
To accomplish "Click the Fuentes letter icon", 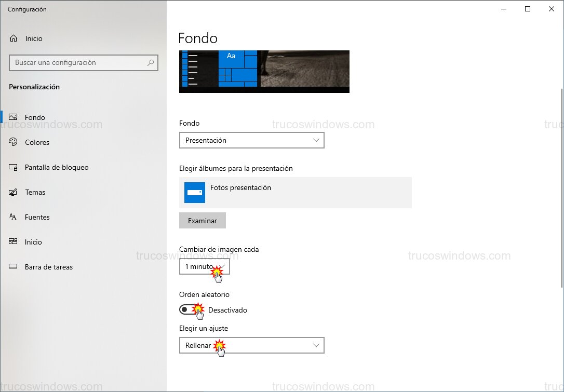I will click(x=14, y=217).
